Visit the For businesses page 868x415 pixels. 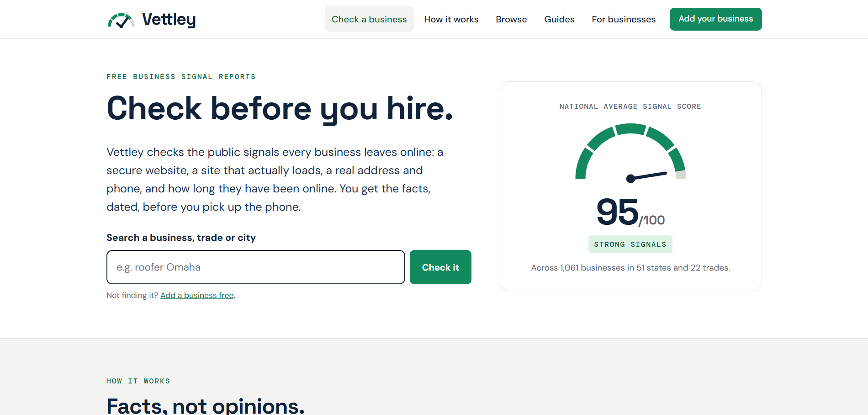click(x=624, y=19)
